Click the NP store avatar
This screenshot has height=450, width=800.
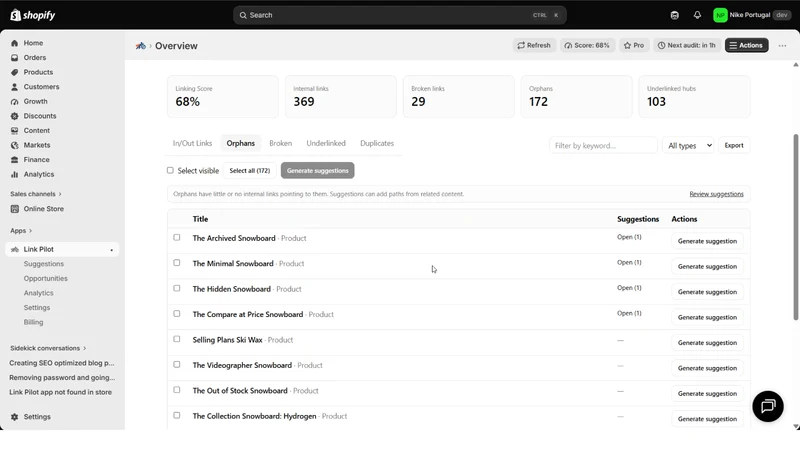pyautogui.click(x=720, y=15)
